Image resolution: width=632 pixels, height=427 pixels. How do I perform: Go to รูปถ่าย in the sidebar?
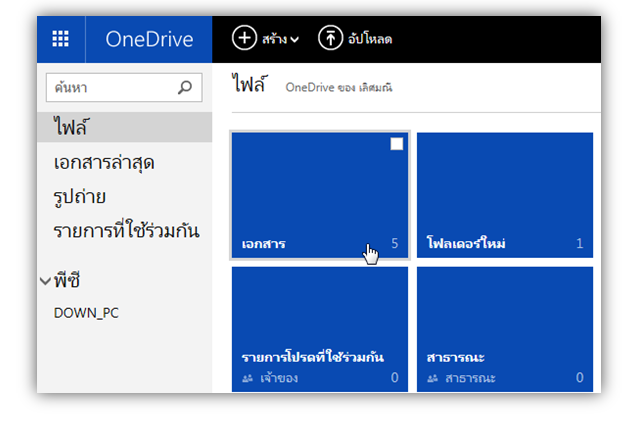[80, 197]
